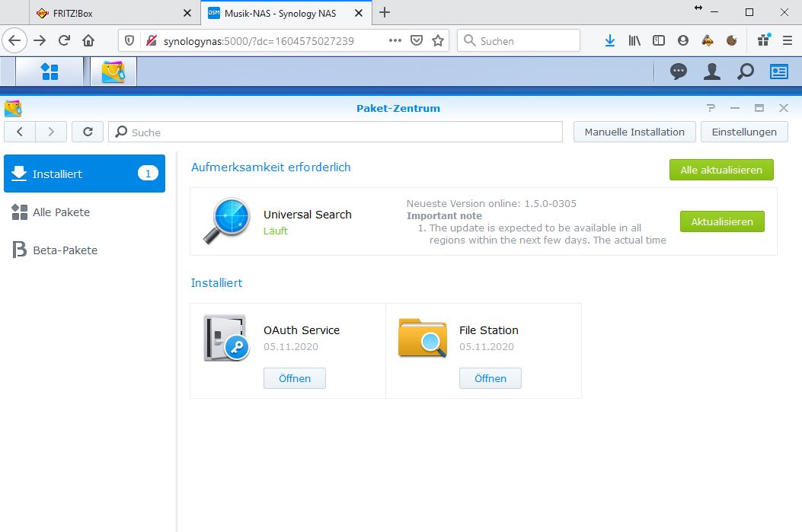
Task: Open the DSM main menu icon
Action: point(50,72)
